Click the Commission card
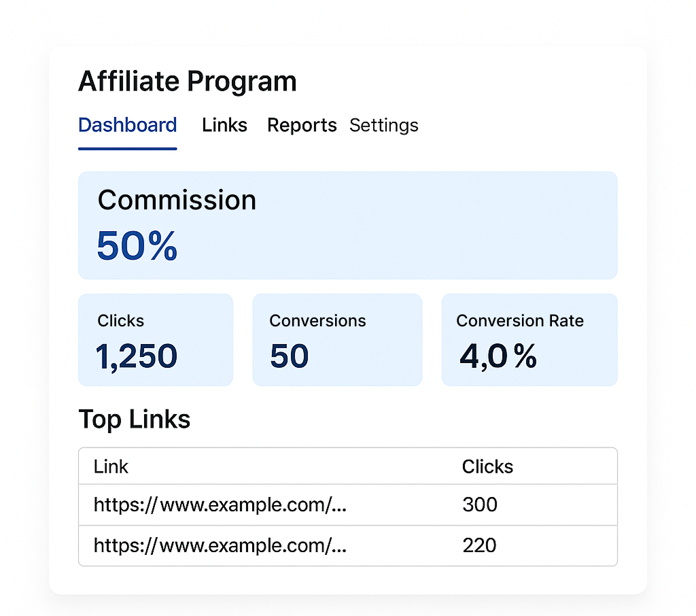696x616 pixels. (348, 226)
